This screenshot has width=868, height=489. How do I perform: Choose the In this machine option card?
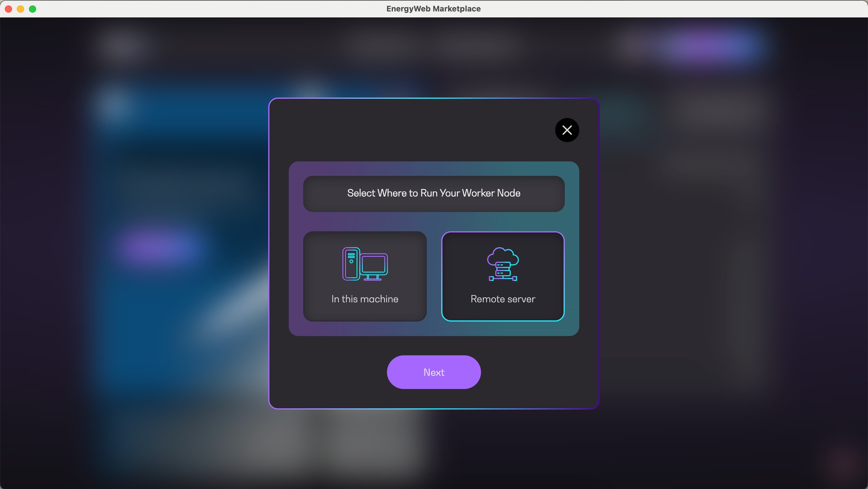[365, 276]
